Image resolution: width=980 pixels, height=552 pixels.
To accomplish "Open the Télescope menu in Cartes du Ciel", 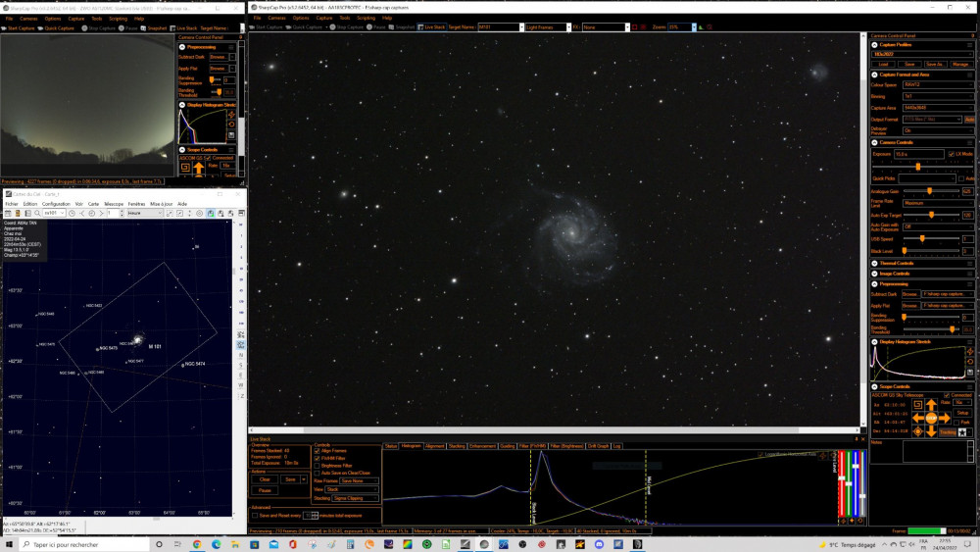I will [114, 204].
